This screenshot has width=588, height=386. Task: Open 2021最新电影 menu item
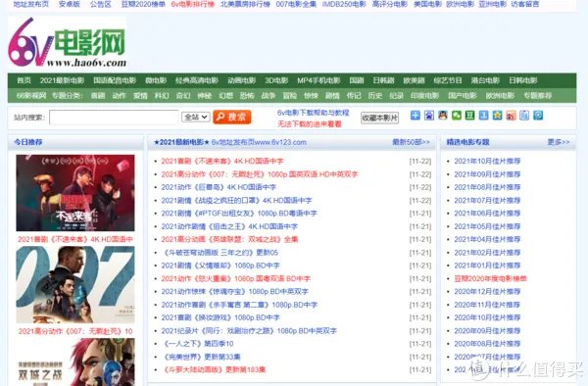point(62,80)
